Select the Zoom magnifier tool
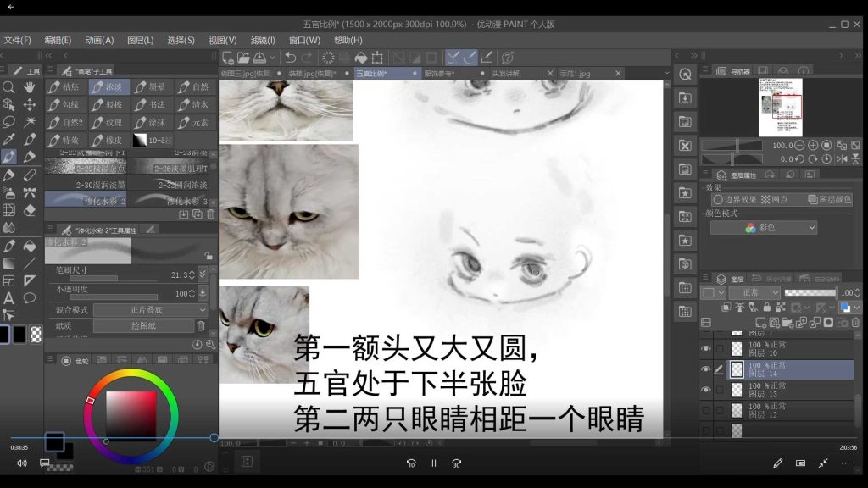Image resolution: width=868 pixels, height=488 pixels. coord(8,87)
